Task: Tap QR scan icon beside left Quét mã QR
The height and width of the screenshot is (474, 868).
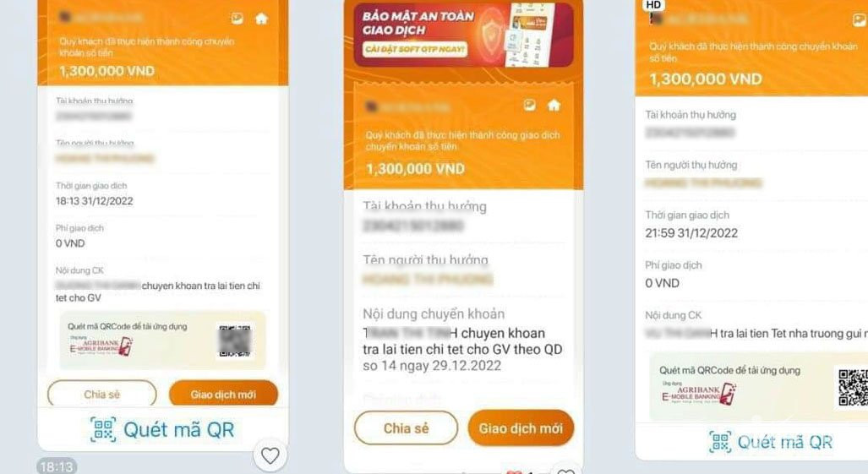Action: (103, 430)
